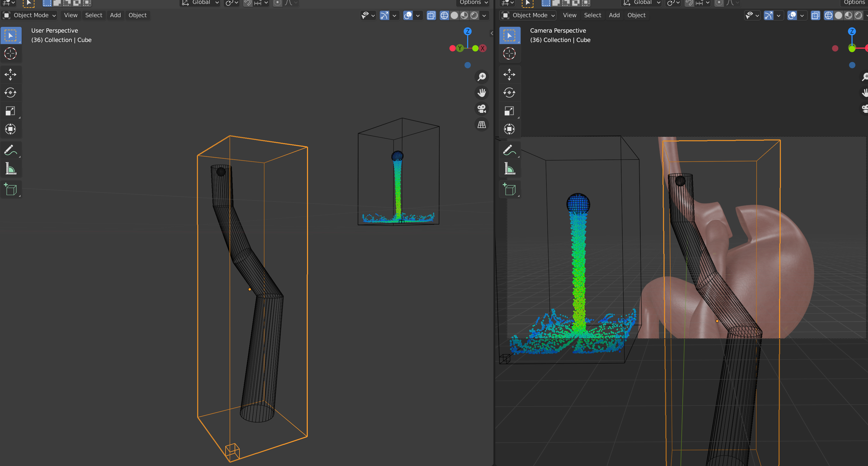Image resolution: width=868 pixels, height=466 pixels.
Task: Select the Measure tool in left viewport
Action: 10,168
